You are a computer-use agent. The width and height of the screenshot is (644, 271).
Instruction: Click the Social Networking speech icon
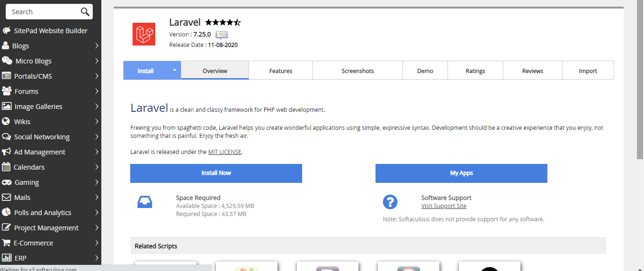(x=6, y=136)
